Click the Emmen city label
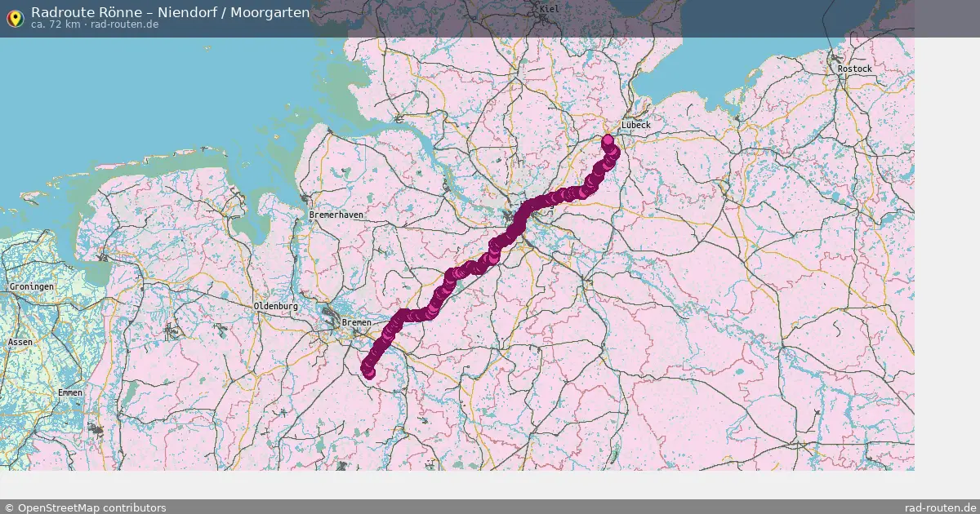 point(70,393)
